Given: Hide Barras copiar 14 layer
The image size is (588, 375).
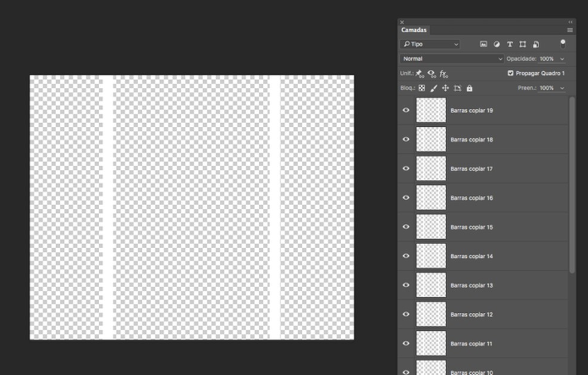Looking at the screenshot, I should (x=406, y=255).
